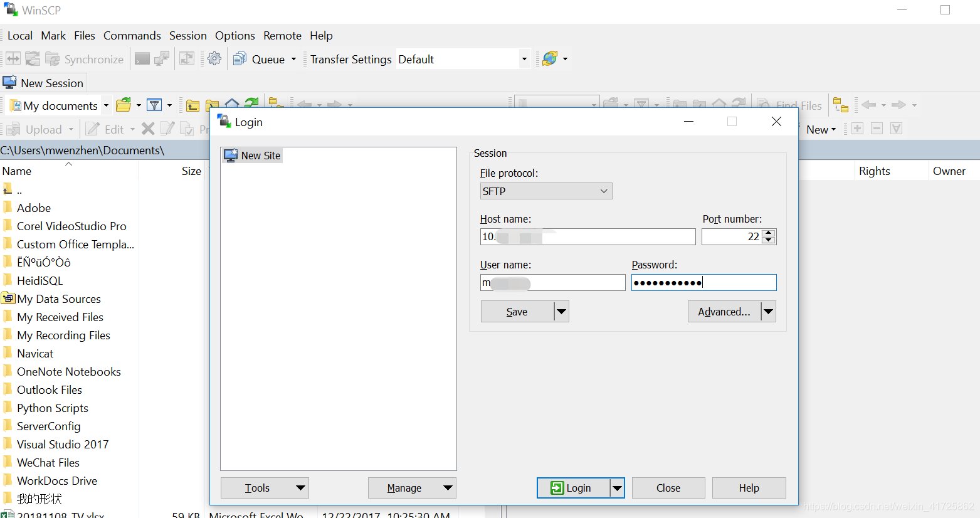Open the Session menu
Viewport: 980px width, 518px height.
[x=188, y=36]
